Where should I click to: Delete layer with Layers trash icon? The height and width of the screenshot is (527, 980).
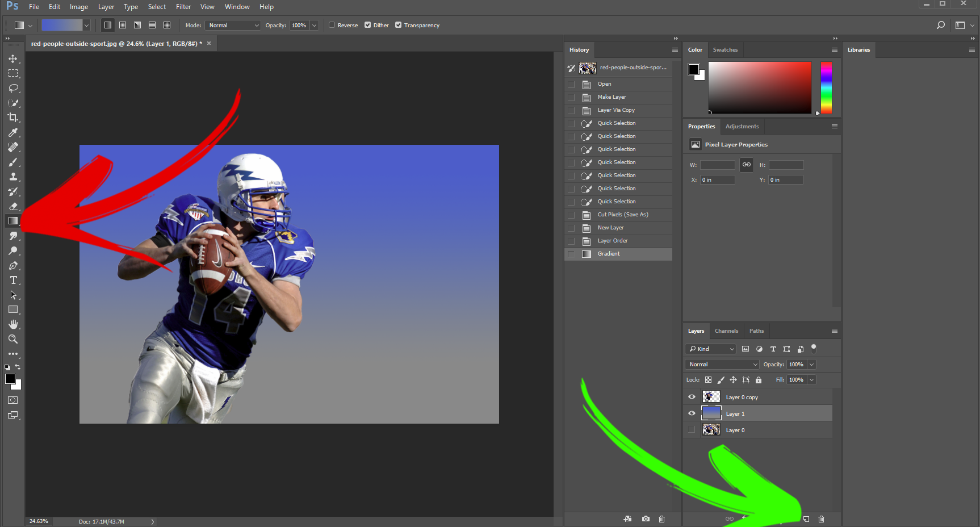(x=821, y=519)
